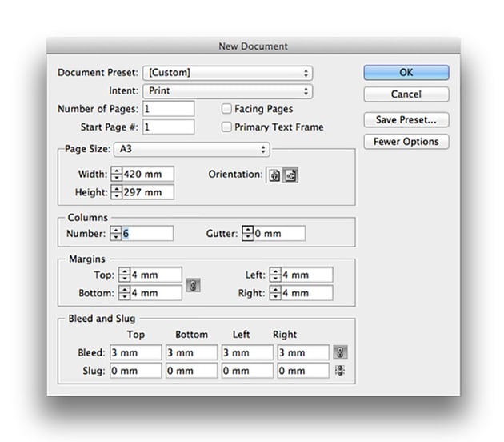Click the Gutter field showing 0 mm
The height and width of the screenshot is (442, 504).
tap(279, 233)
